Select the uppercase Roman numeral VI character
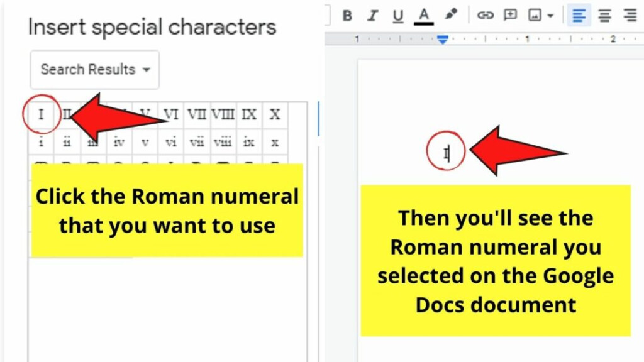644x362 pixels. pyautogui.click(x=171, y=114)
